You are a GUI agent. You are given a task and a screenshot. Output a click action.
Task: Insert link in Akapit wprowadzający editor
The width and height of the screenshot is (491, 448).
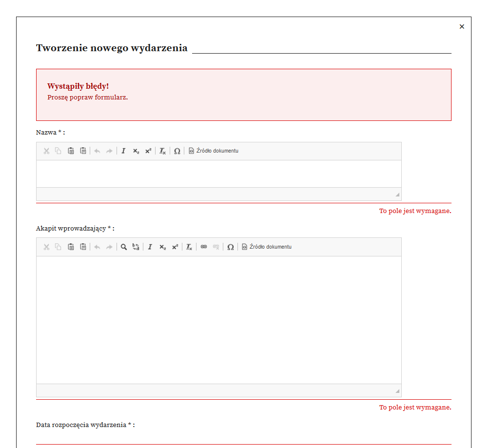click(204, 247)
